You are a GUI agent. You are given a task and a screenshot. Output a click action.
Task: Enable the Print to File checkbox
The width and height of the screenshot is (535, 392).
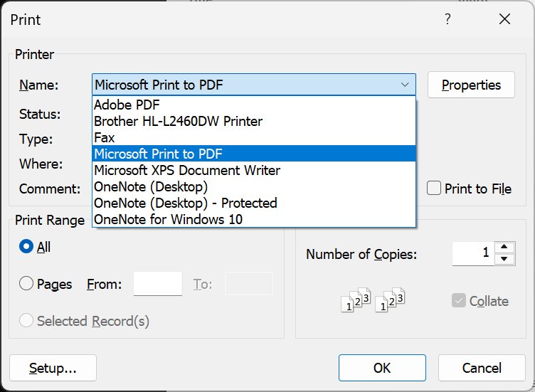point(434,189)
